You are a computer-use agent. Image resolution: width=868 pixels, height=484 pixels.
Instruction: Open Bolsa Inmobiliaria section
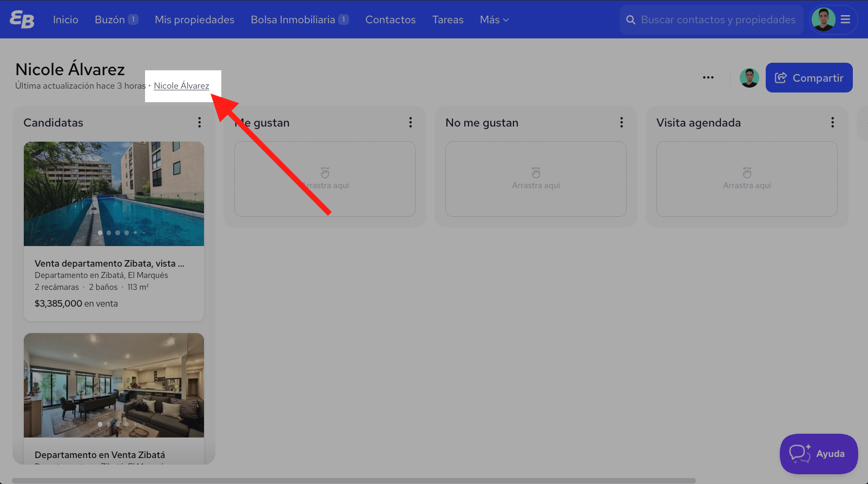click(299, 19)
